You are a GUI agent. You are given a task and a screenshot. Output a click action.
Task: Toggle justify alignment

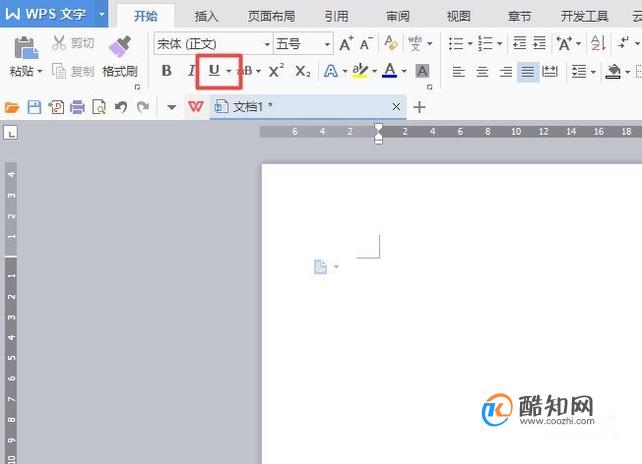(x=528, y=72)
